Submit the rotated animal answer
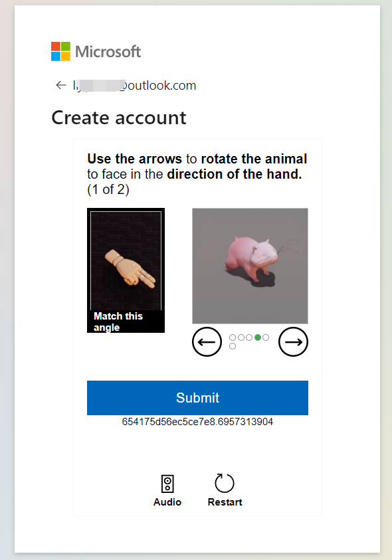 point(197,397)
